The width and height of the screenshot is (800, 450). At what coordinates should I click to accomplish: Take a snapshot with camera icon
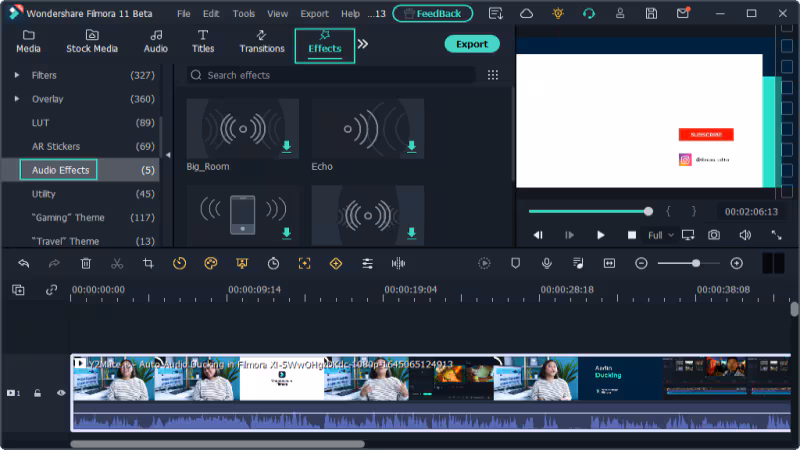(714, 235)
